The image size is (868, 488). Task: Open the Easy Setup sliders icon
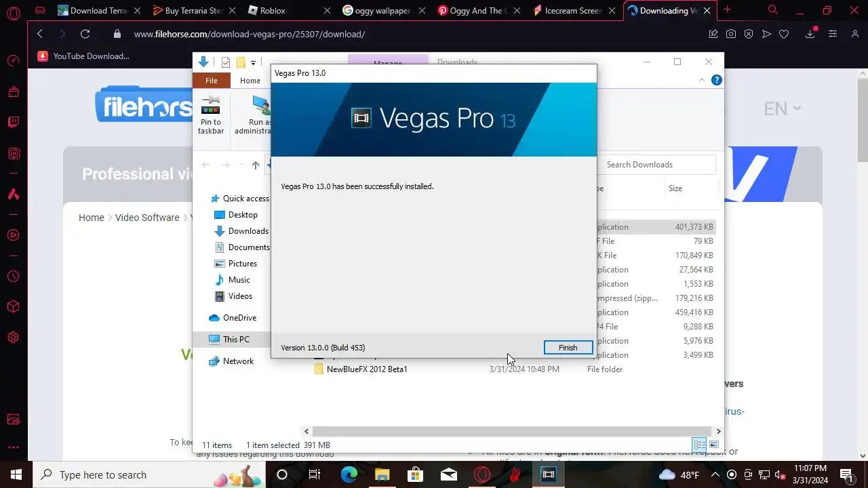point(833,34)
